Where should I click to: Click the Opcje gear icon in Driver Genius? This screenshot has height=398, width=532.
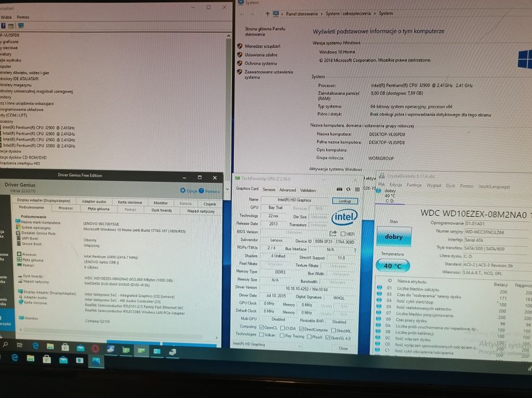[183, 190]
